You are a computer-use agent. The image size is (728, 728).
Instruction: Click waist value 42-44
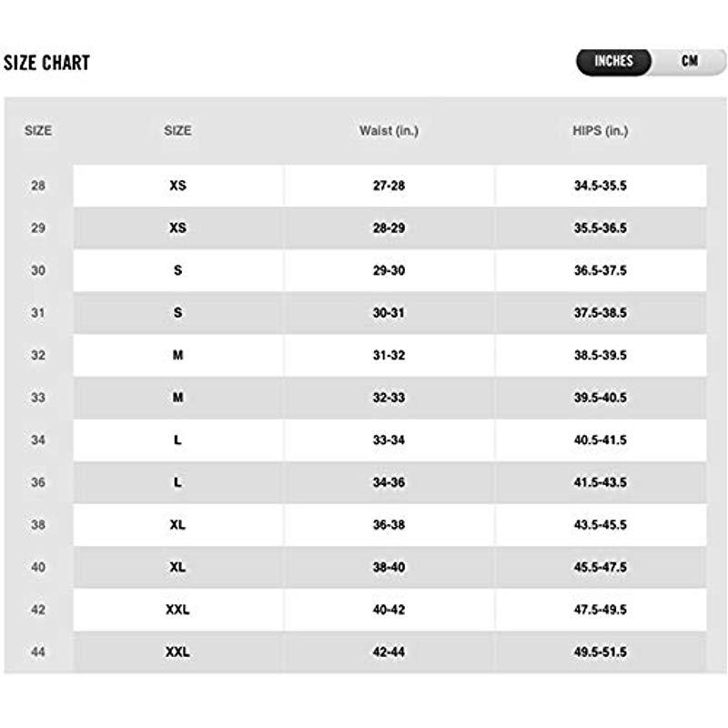click(389, 652)
